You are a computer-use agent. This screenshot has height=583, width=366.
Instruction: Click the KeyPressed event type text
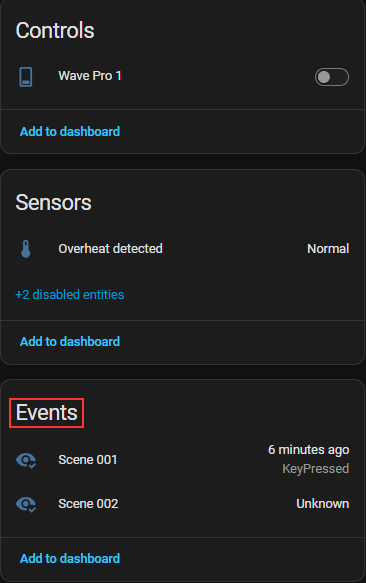point(316,469)
